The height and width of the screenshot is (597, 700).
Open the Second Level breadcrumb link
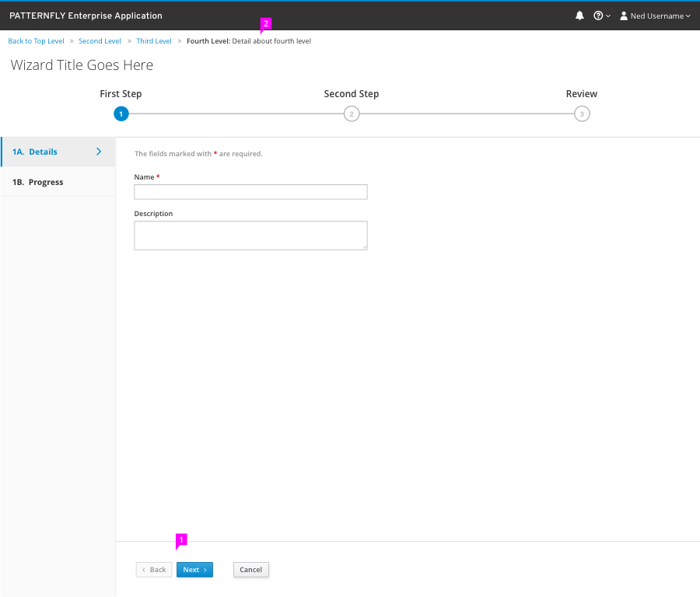[x=100, y=41]
